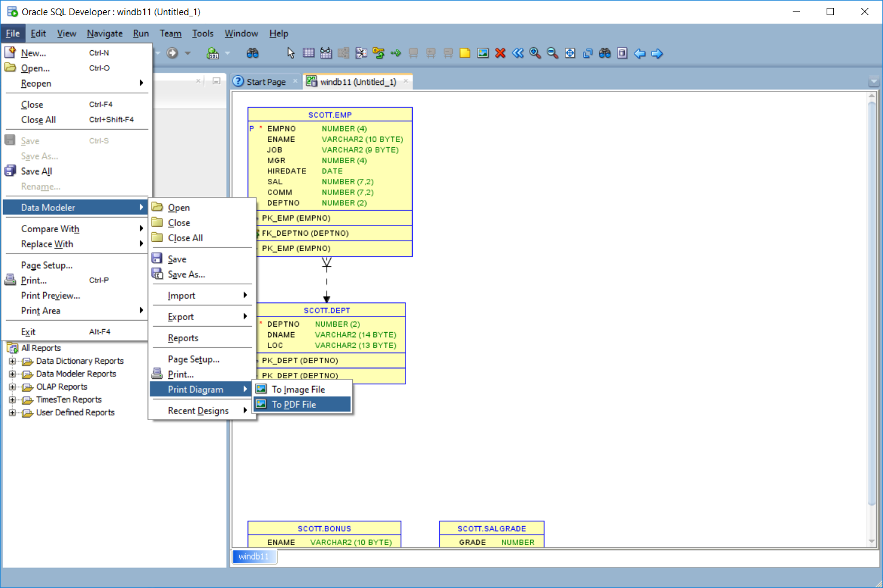883x588 pixels.
Task: Expand the Data Modeler Reports node
Action: 12,374
